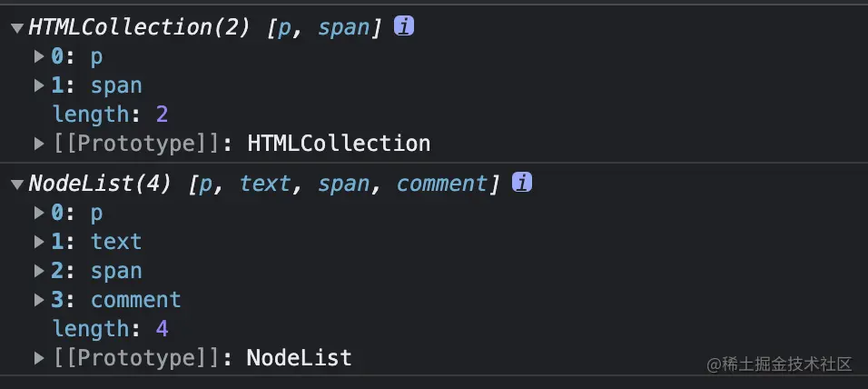Expand "2: span" entry in NodeList
This screenshot has width=868, height=389.
tap(39, 271)
